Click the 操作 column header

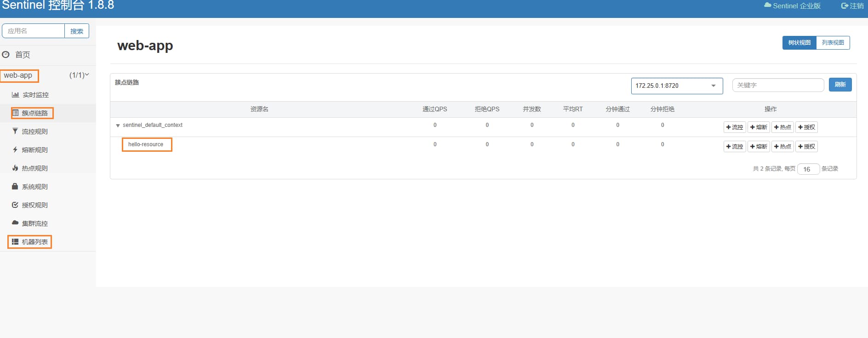[x=771, y=109]
